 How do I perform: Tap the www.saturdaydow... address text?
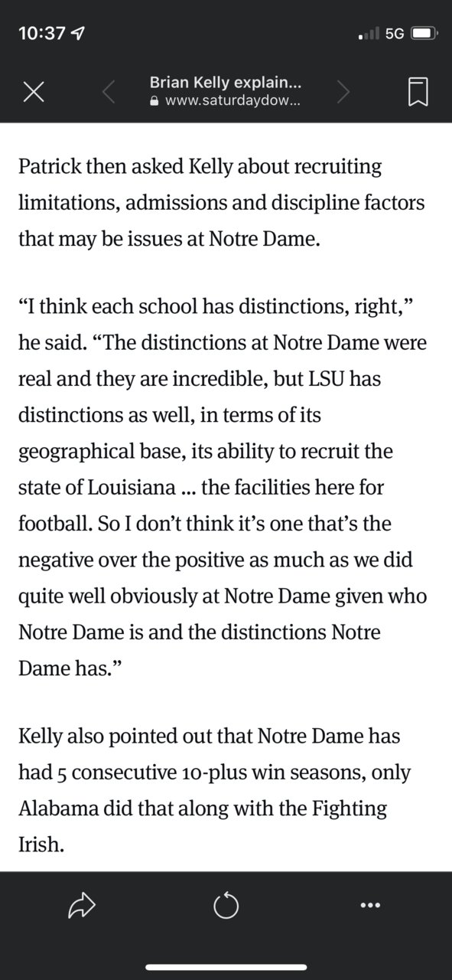(x=233, y=100)
